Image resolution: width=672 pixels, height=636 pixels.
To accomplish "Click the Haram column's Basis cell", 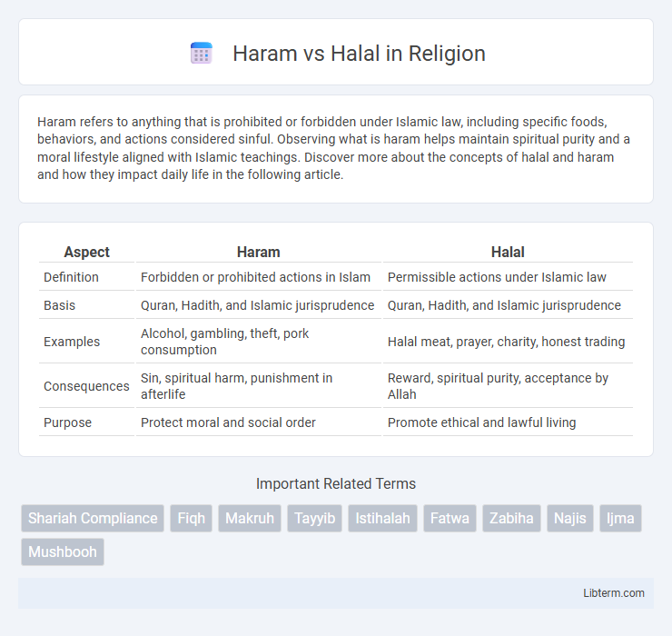I will [259, 305].
